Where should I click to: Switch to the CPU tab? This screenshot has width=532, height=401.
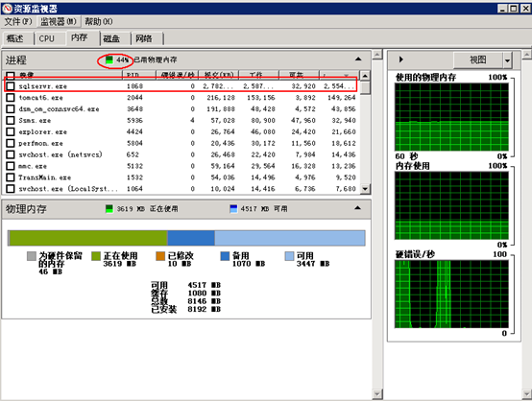click(47, 38)
